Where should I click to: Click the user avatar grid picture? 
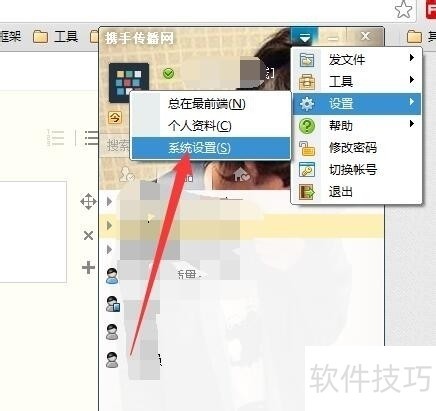click(129, 82)
